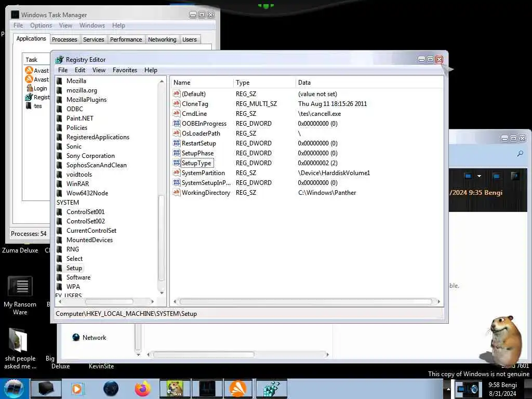Select the CurrentControlSet key
The image size is (532, 399).
click(x=91, y=230)
